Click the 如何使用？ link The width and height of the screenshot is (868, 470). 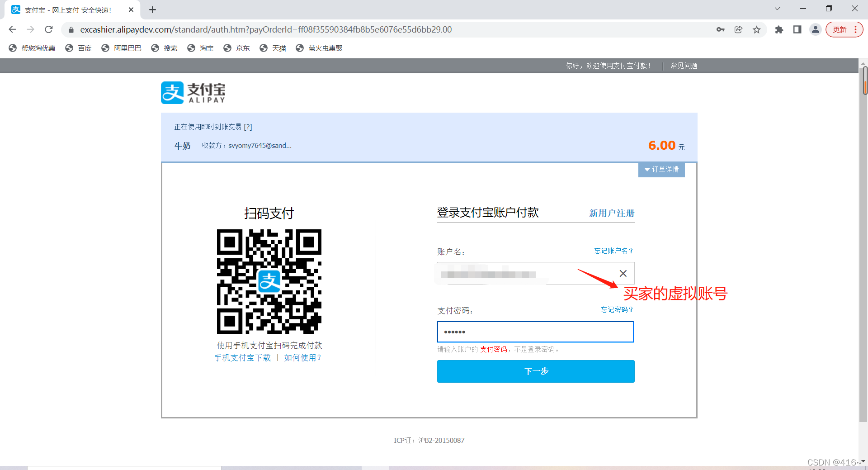pyautogui.click(x=303, y=358)
